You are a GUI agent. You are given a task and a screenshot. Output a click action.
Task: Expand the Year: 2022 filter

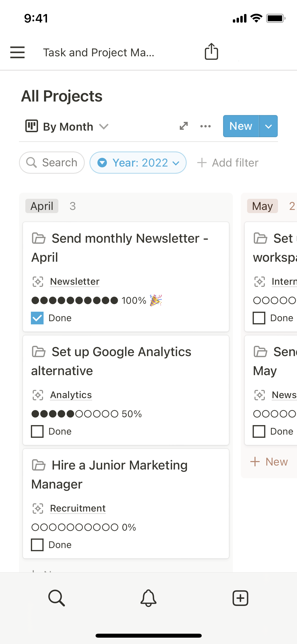pyautogui.click(x=138, y=163)
